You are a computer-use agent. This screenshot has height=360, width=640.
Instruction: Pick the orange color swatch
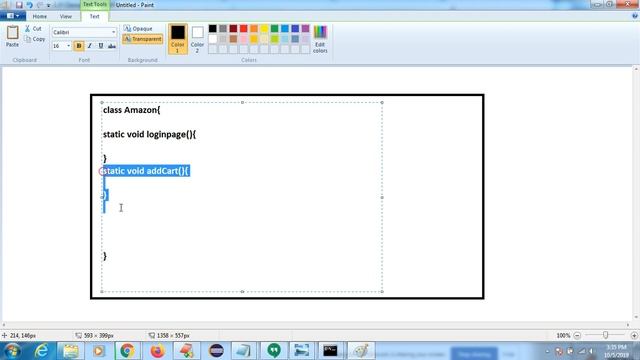pyautogui.click(x=254, y=29)
